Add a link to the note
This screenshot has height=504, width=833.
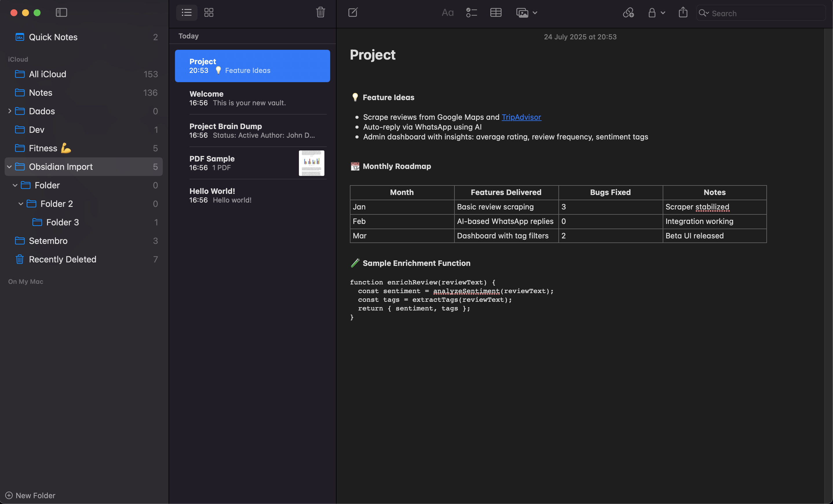(x=628, y=12)
